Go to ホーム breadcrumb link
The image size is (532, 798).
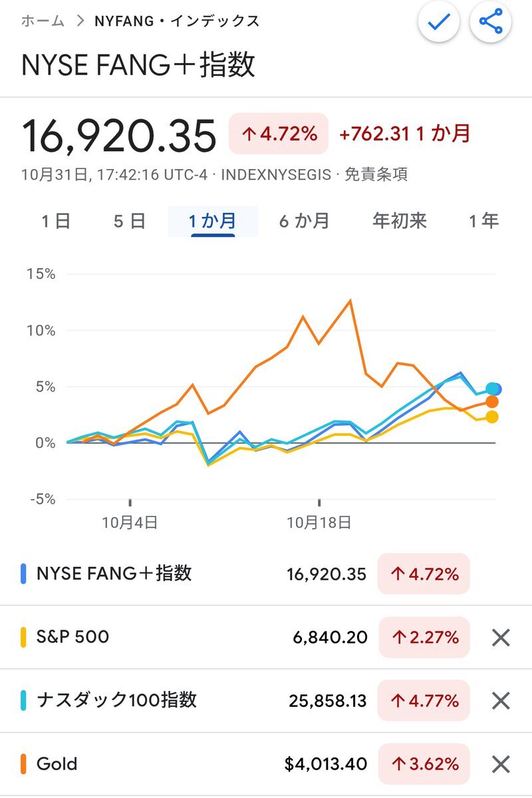point(43,21)
